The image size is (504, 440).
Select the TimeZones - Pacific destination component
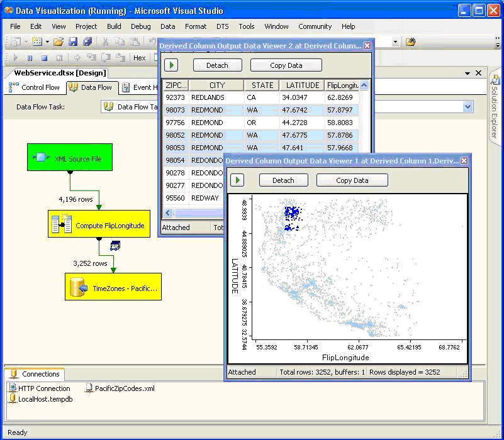(113, 287)
